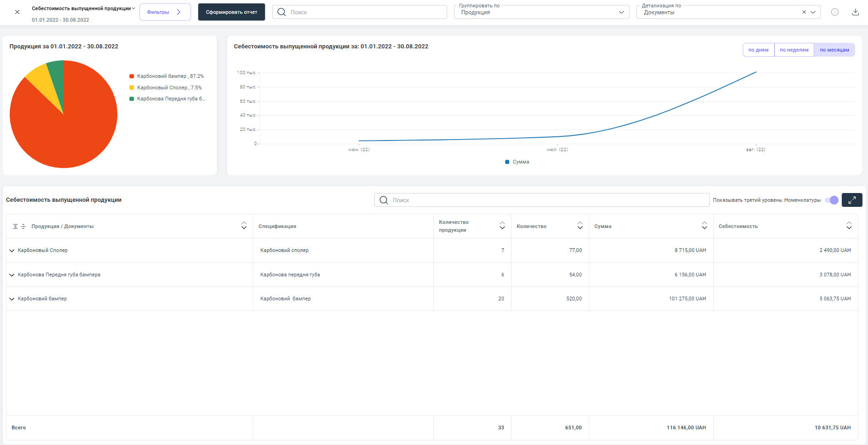Toggle Сумма series in chart legend
This screenshot has height=445, width=868.
(x=517, y=162)
